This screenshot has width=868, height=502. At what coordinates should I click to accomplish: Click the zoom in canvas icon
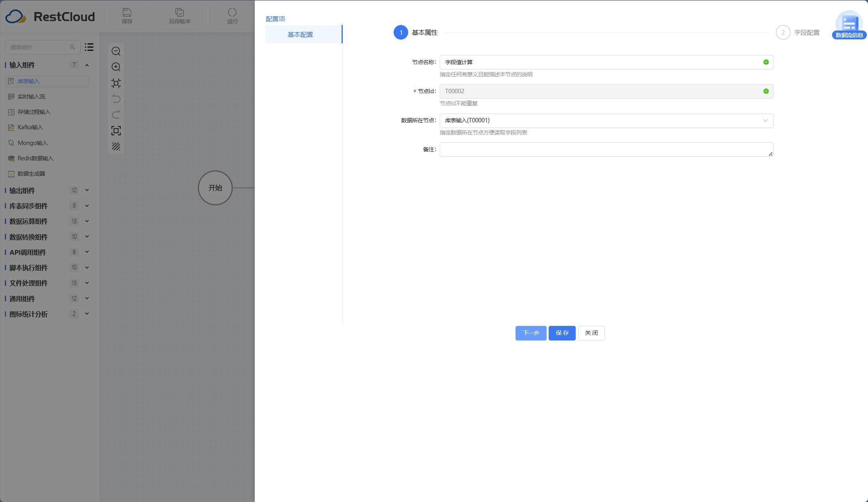coord(116,67)
